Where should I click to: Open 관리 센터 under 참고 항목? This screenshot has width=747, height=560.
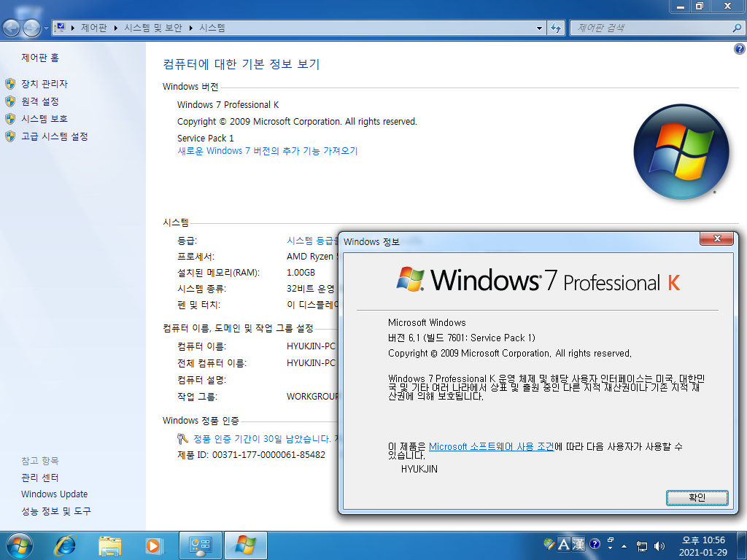click(39, 477)
